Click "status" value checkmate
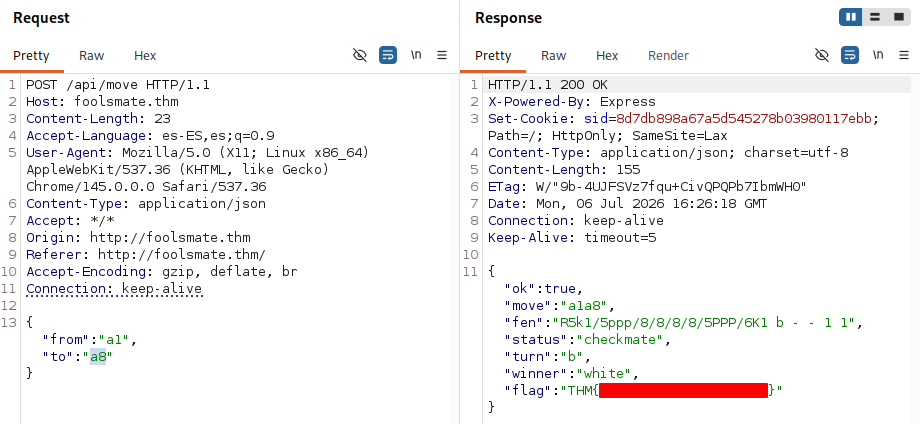This screenshot has width=920, height=424. tap(620, 340)
